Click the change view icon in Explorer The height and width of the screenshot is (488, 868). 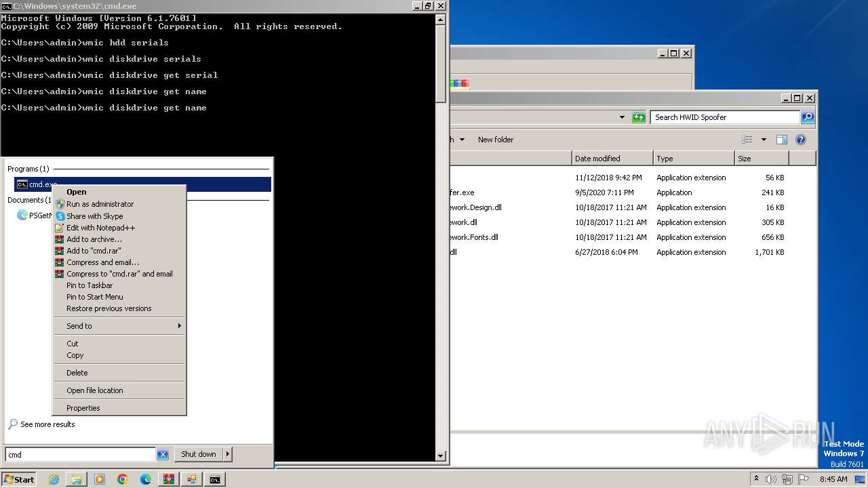(747, 140)
